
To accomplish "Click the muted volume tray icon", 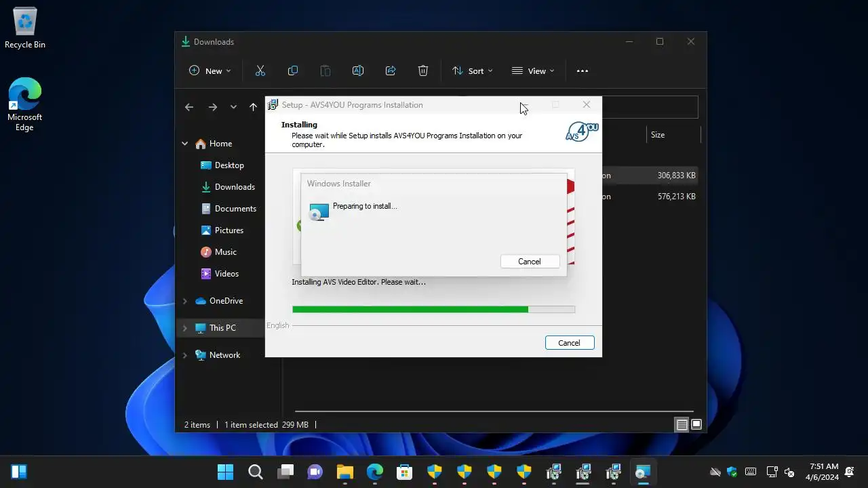I will tap(789, 472).
